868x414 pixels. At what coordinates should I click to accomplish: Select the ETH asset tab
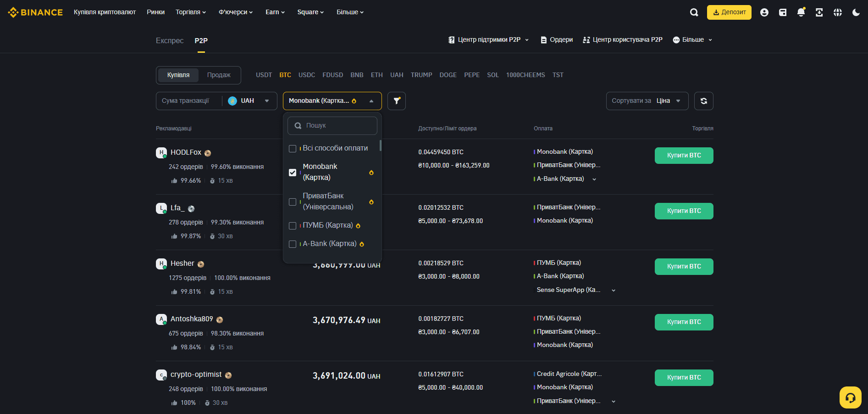coord(377,75)
